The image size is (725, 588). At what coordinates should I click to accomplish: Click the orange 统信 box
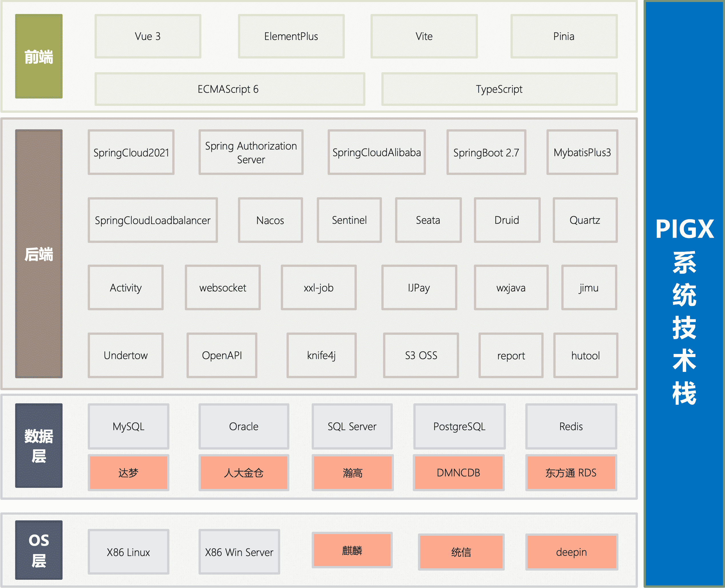click(x=461, y=552)
